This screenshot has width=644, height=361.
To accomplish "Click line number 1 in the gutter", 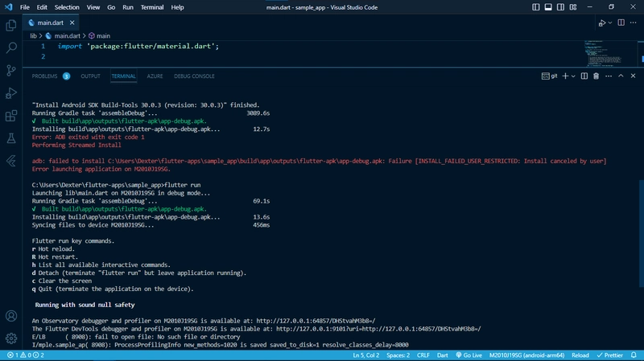I will click(x=43, y=46).
